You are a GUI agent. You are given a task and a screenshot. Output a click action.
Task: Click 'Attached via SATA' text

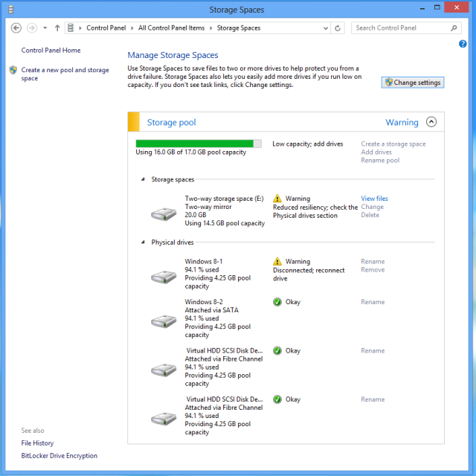[x=211, y=310]
